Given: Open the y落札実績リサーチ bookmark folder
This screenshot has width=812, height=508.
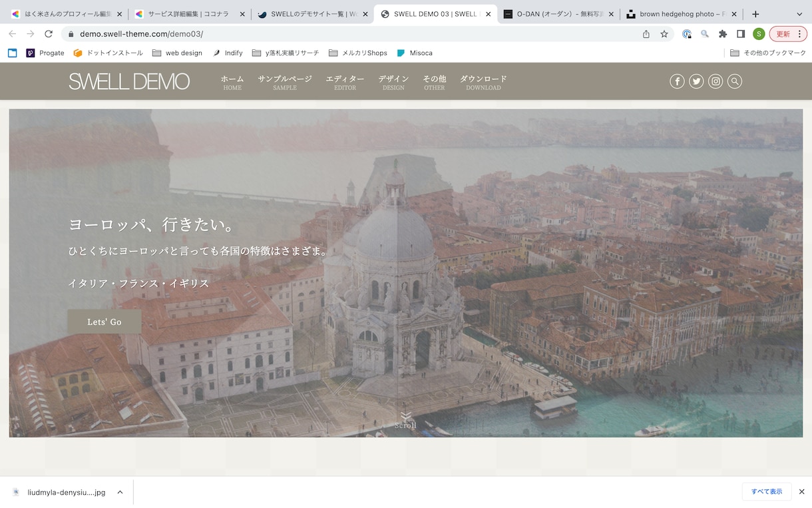Looking at the screenshot, I should point(286,53).
